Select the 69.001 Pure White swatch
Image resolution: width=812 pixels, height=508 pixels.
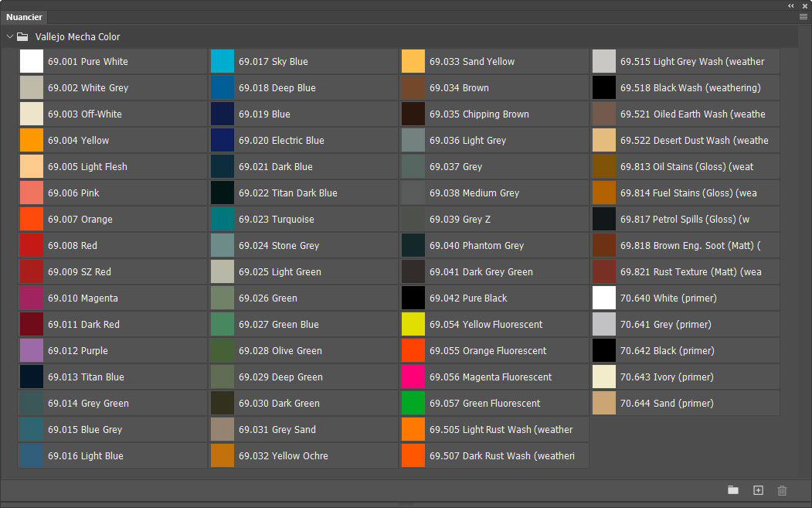[x=32, y=62]
